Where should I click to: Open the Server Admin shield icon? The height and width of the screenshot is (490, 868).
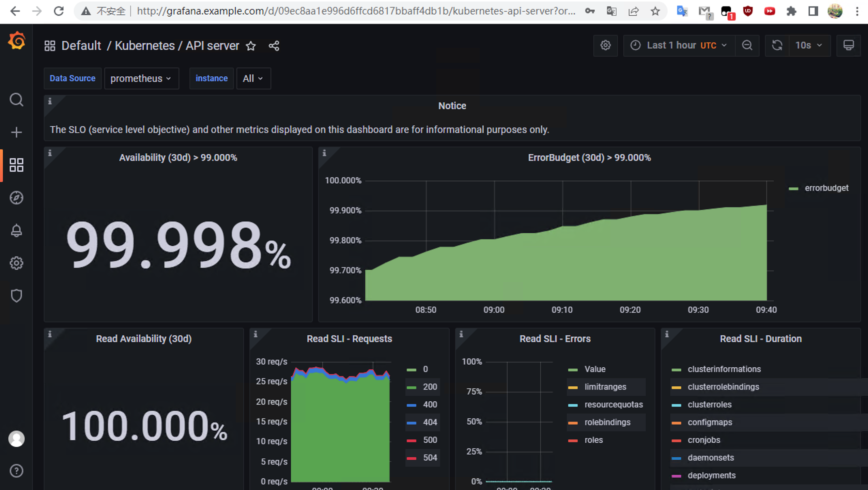click(16, 295)
